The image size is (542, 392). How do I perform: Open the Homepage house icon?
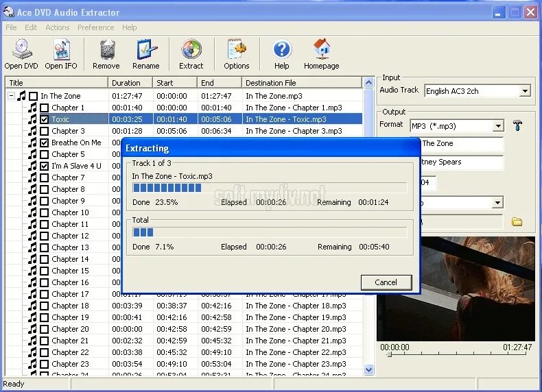coord(322,49)
